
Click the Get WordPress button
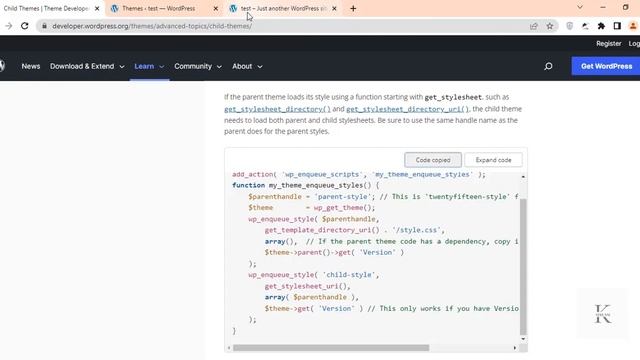[x=606, y=66]
